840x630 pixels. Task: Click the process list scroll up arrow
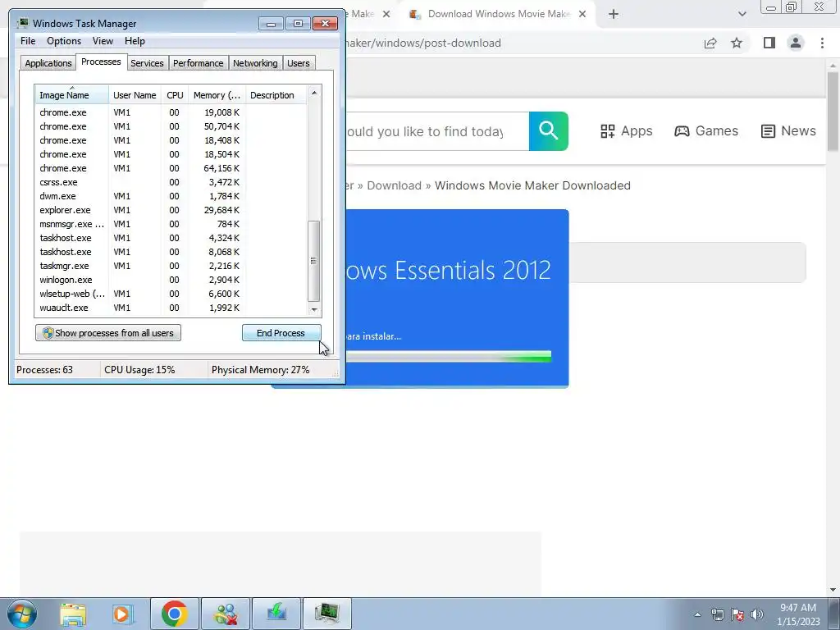coord(314,93)
